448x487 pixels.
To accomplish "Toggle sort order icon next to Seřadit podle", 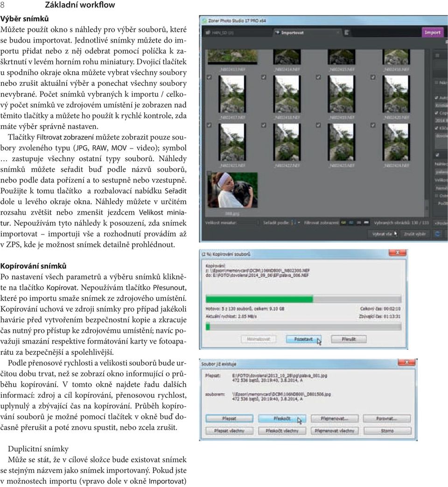I will [293, 223].
